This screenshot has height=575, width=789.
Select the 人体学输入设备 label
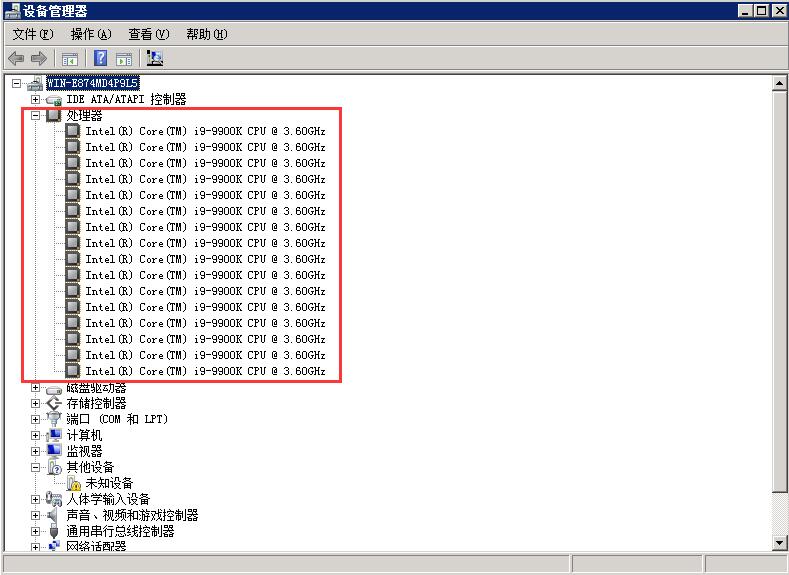108,499
